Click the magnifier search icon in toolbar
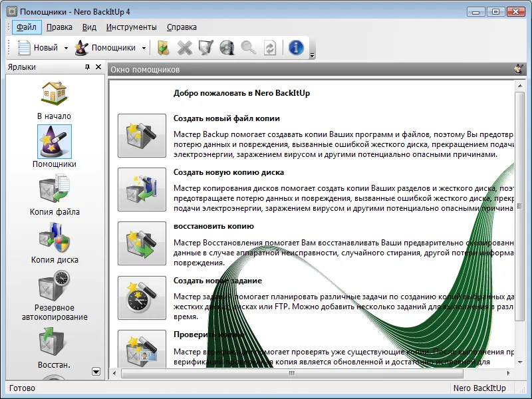The image size is (532, 399). [x=248, y=47]
